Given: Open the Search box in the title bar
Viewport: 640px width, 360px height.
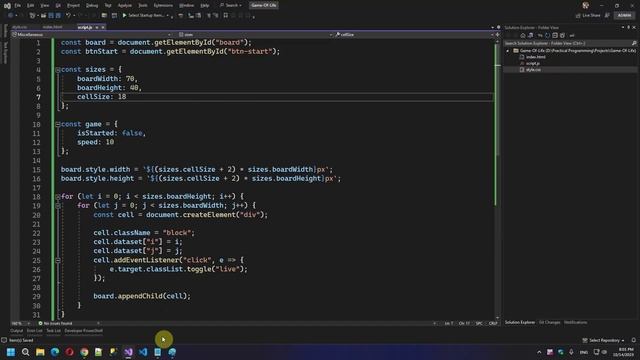Looking at the screenshot, I should point(231,5).
